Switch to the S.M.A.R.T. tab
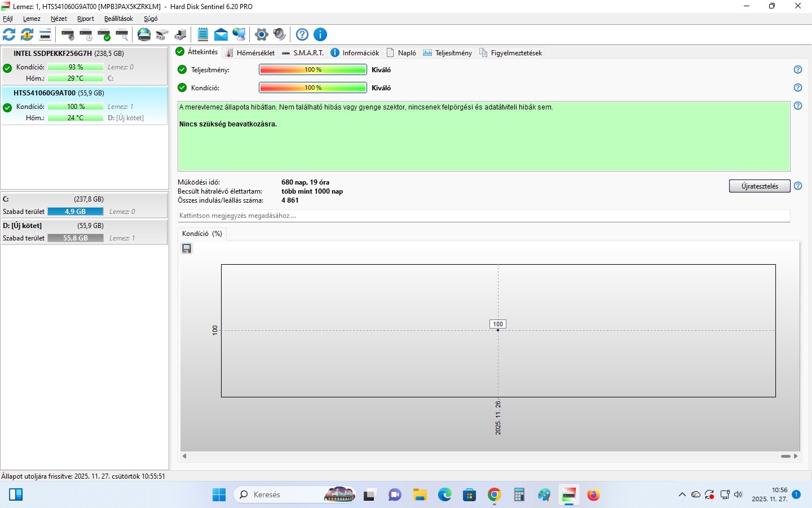This screenshot has width=812, height=508. 303,52
